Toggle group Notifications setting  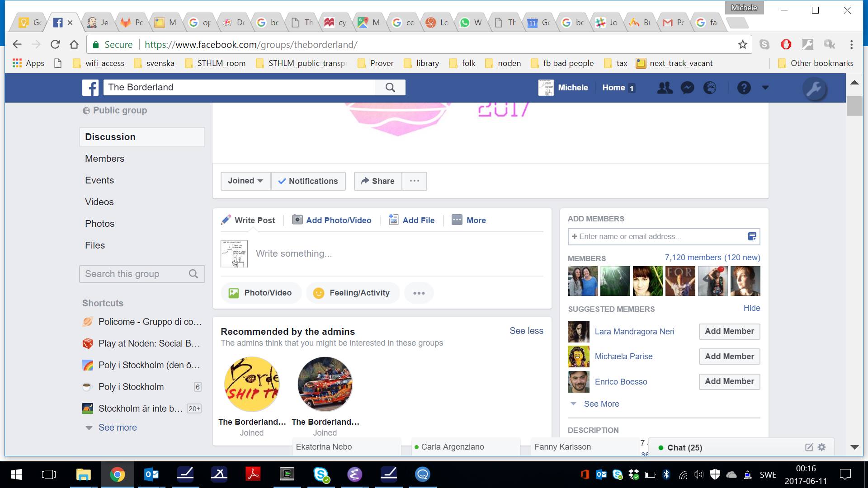coord(309,181)
